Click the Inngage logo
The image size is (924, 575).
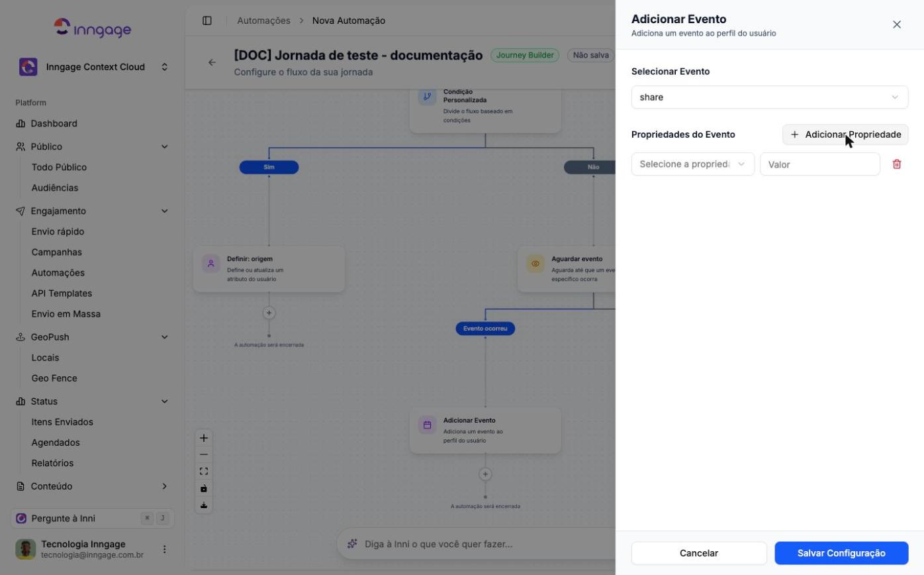[x=93, y=28]
